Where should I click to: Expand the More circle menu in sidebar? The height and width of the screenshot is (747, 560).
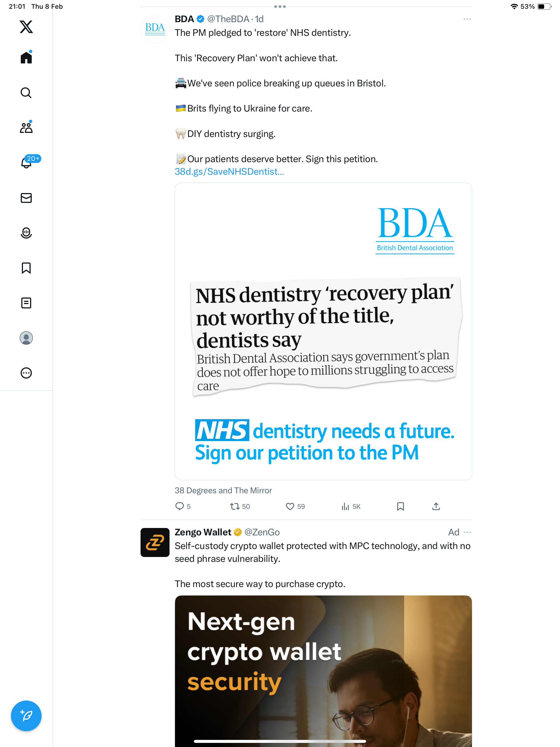click(26, 373)
